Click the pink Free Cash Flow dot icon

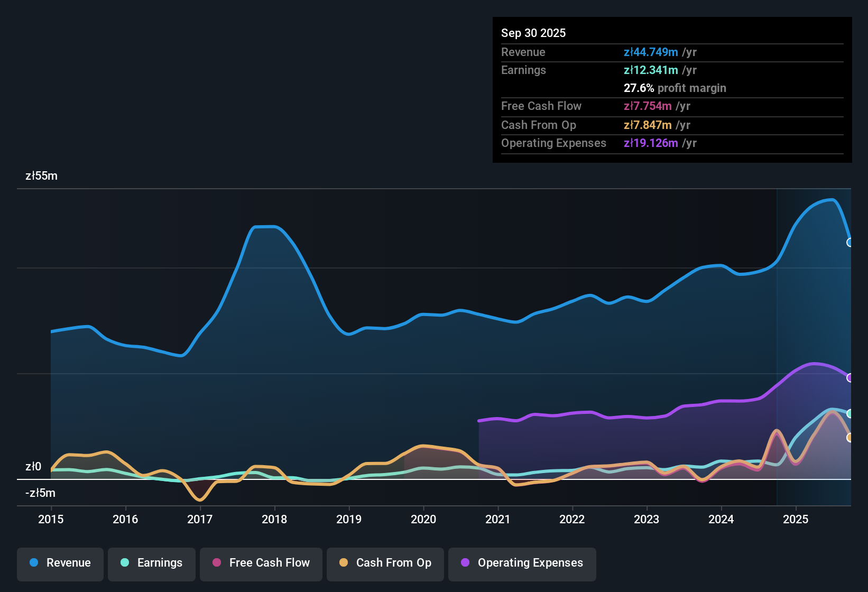click(216, 563)
